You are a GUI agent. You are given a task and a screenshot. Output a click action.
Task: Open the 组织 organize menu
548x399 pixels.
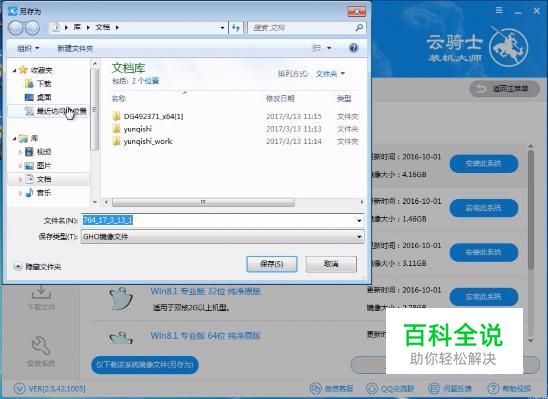tap(28, 48)
